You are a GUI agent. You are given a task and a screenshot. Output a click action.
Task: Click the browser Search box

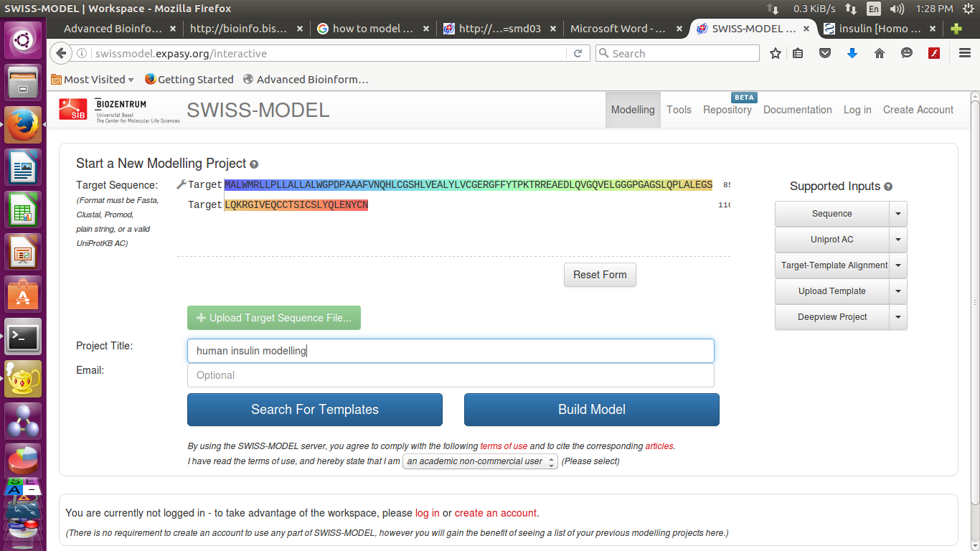(677, 53)
